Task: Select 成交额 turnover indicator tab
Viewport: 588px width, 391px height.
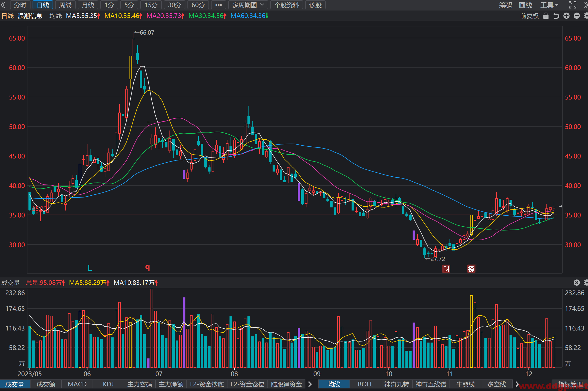Action: (46, 384)
